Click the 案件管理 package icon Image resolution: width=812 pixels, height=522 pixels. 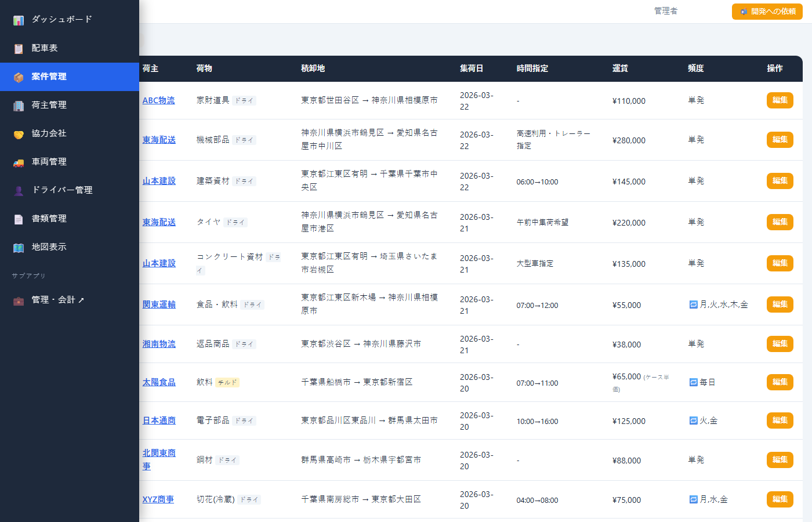click(x=18, y=77)
